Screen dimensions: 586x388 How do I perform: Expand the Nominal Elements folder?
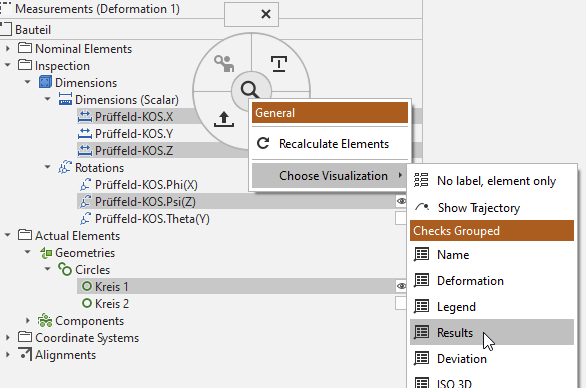click(7, 49)
